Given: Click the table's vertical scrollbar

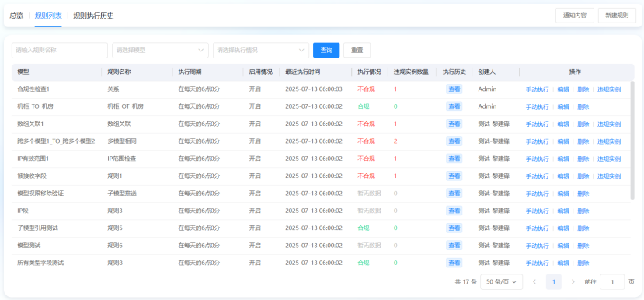Looking at the screenshot, I should (x=632, y=141).
